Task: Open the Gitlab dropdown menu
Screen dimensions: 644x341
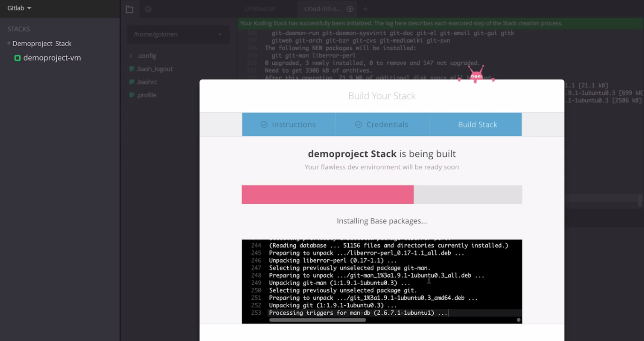Action: tap(17, 8)
